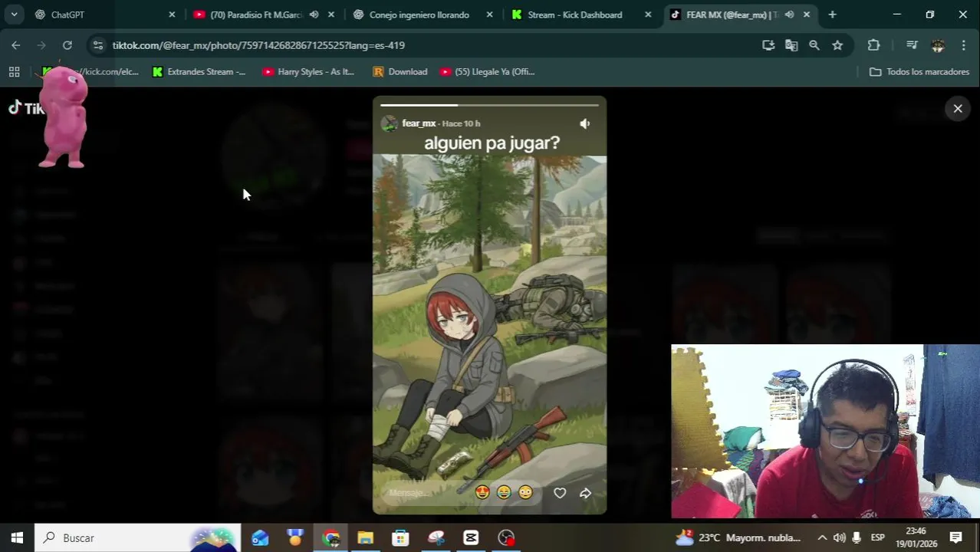Open Todos los marcadores folder
The image size is (980, 552).
coord(919,71)
